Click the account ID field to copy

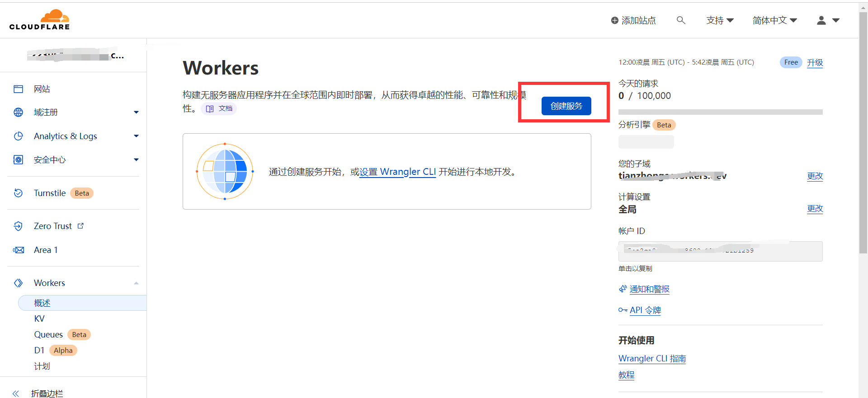click(720, 251)
